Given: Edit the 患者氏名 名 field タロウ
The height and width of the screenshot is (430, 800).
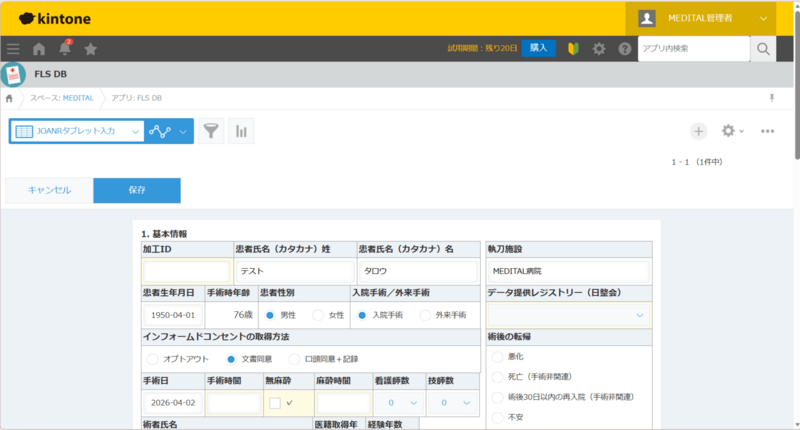Looking at the screenshot, I should pyautogui.click(x=418, y=271).
